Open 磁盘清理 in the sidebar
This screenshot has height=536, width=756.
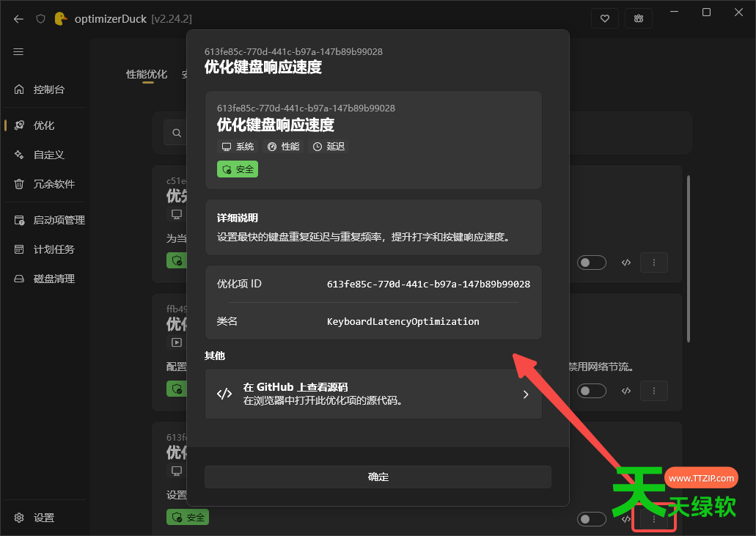coord(45,279)
